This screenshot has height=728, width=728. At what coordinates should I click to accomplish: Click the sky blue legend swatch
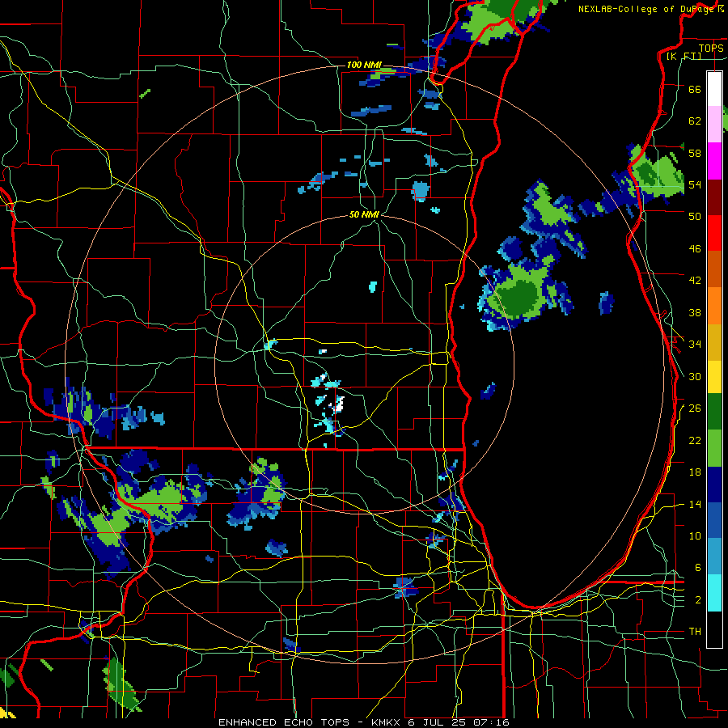pyautogui.click(x=714, y=557)
